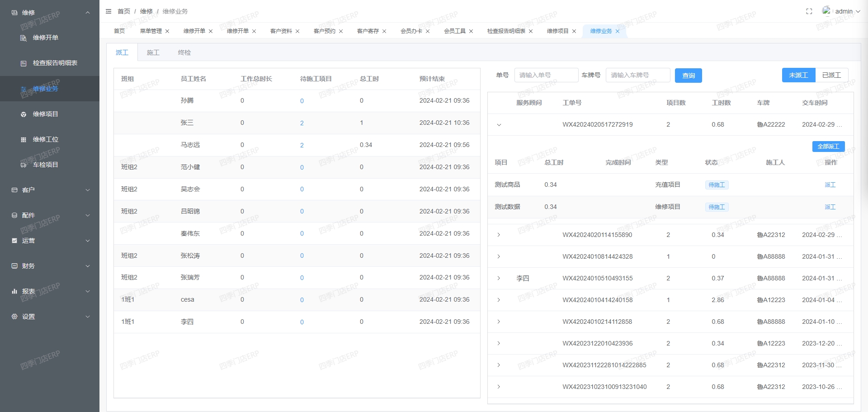Switch to the 未派工 filter
This screenshot has height=412, width=868.
tap(798, 75)
